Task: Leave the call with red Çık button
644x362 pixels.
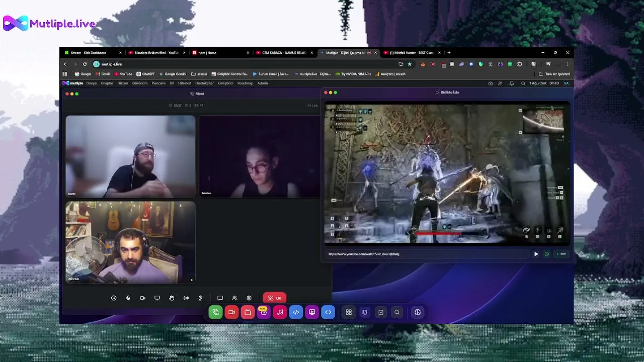Action: 274,298
